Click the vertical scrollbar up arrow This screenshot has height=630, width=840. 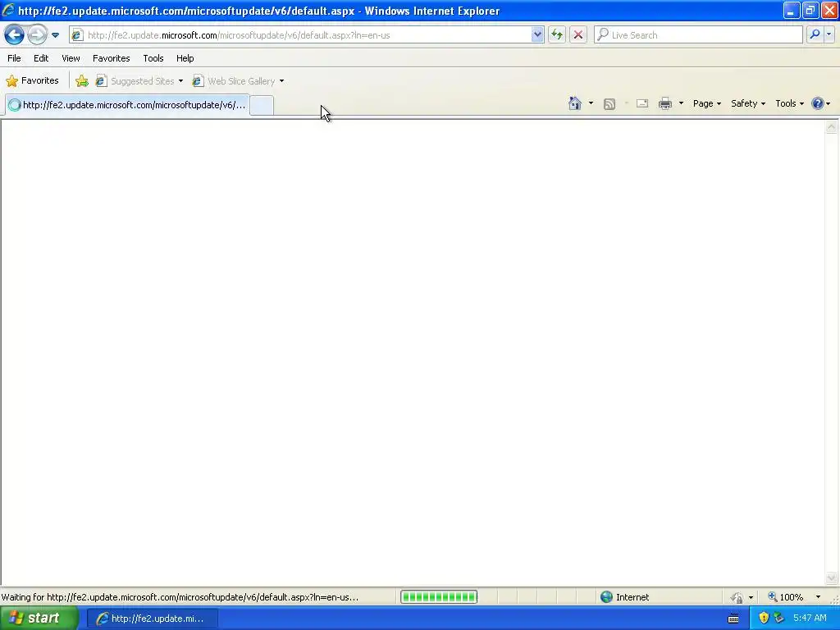pos(832,127)
